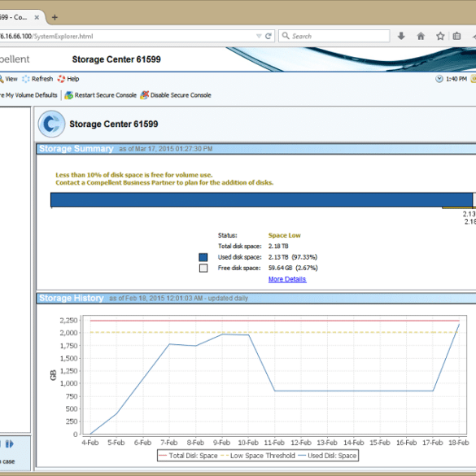Click the Compellent Storage Center logo icon
Screen dimensions: 476x476
point(51,124)
